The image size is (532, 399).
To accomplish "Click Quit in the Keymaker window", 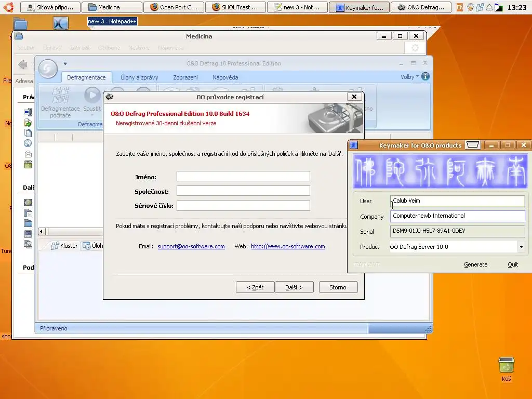I will [513, 264].
